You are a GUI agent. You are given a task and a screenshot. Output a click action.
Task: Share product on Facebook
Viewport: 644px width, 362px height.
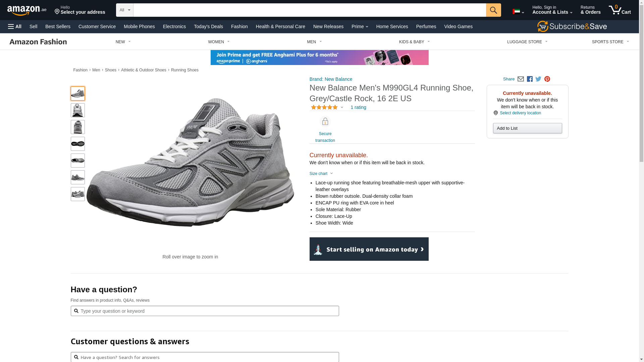pos(530,79)
